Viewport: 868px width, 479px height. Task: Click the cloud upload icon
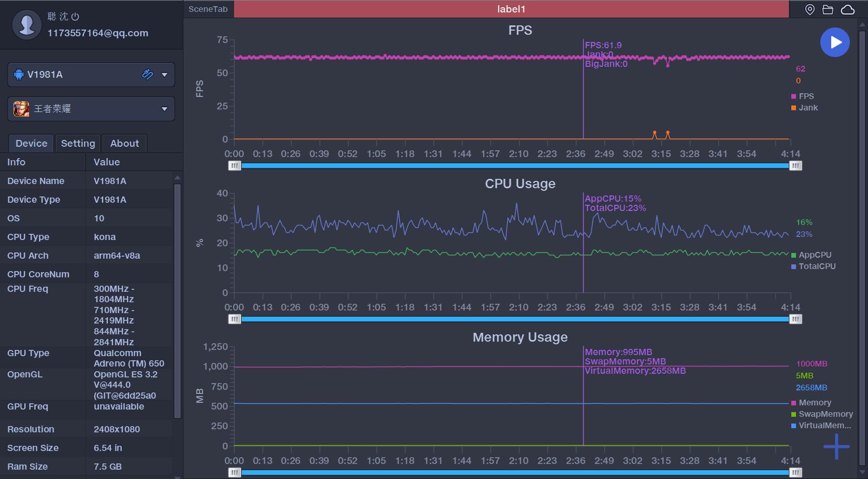coord(848,9)
